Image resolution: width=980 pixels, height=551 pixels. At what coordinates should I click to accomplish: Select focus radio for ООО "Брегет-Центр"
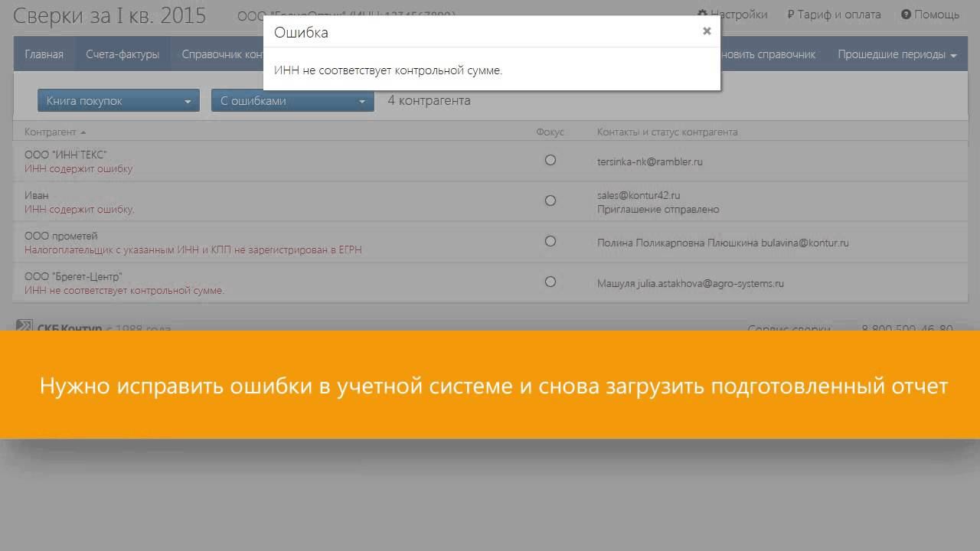coord(550,282)
